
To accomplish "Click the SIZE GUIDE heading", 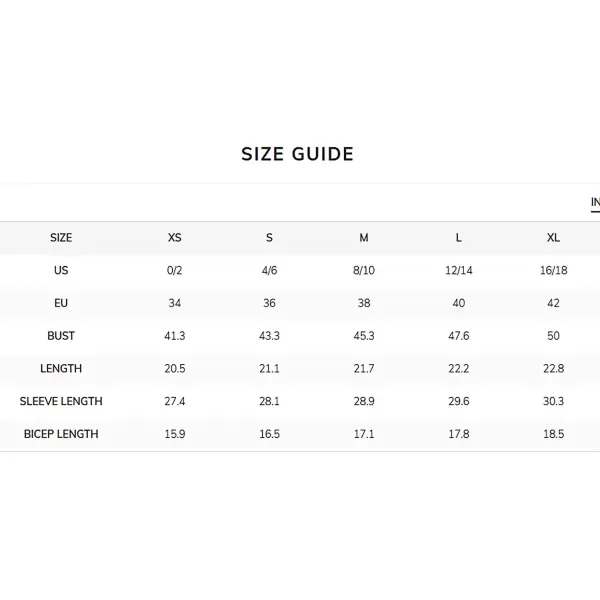I will coord(297,154).
